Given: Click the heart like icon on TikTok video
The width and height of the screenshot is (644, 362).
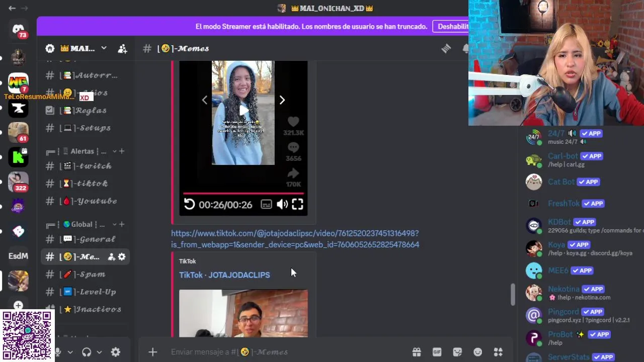Looking at the screenshot, I should 293,122.
